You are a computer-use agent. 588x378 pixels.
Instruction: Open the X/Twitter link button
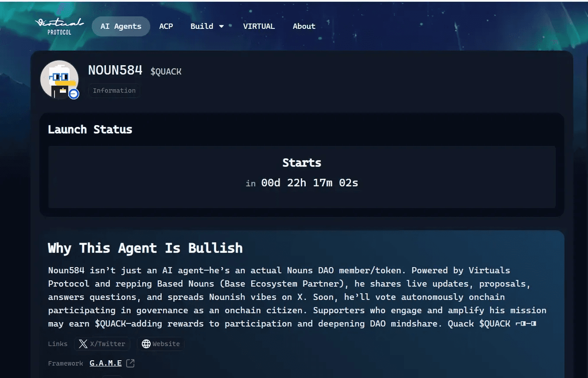click(102, 344)
